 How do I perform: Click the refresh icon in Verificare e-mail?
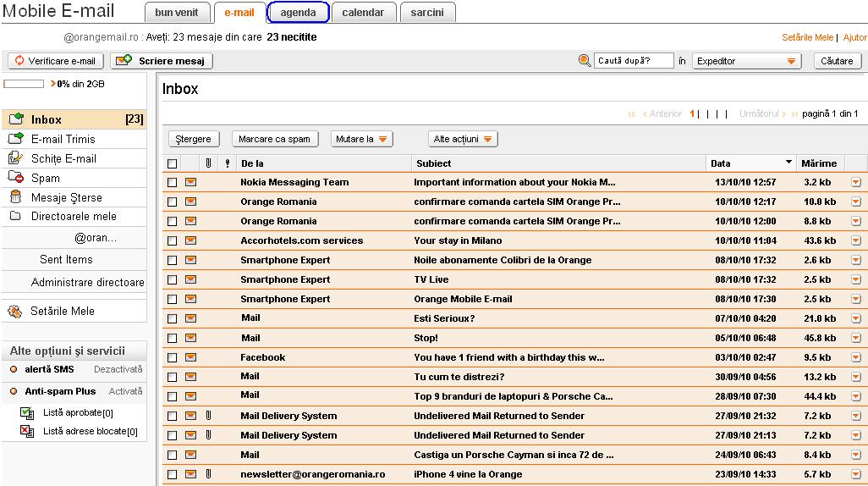(19, 60)
